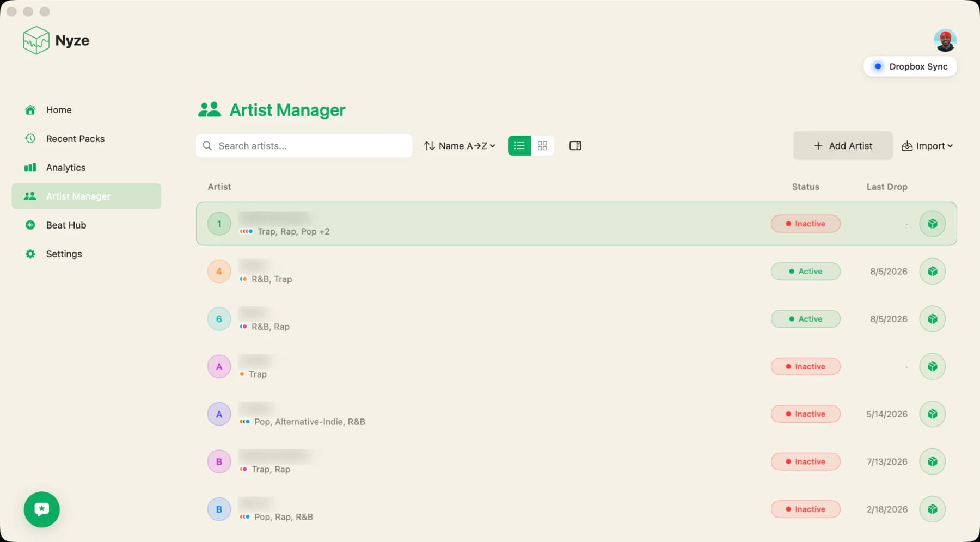This screenshot has width=980, height=542.
Task: Expand the Import dropdown
Action: (x=927, y=146)
